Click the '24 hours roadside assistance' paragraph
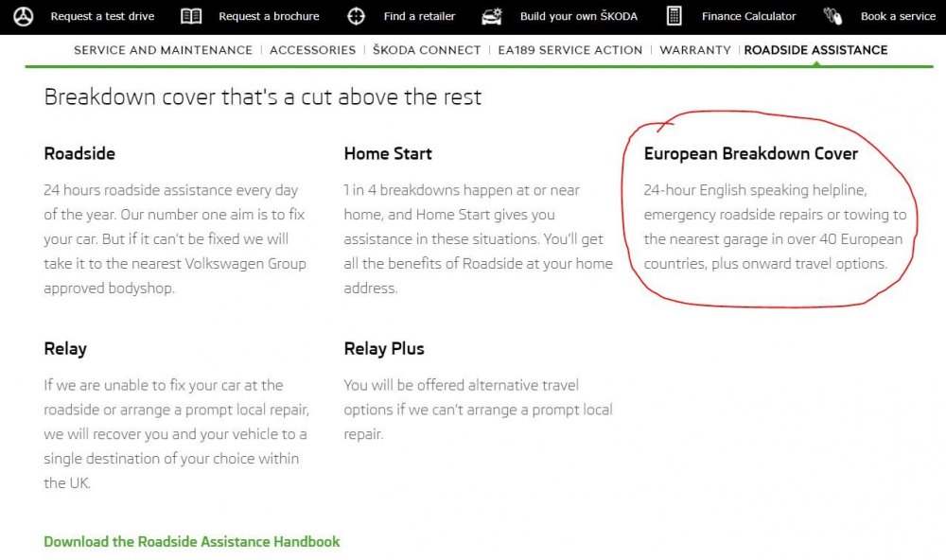Screen dimensions: 946x560 pos(175,239)
